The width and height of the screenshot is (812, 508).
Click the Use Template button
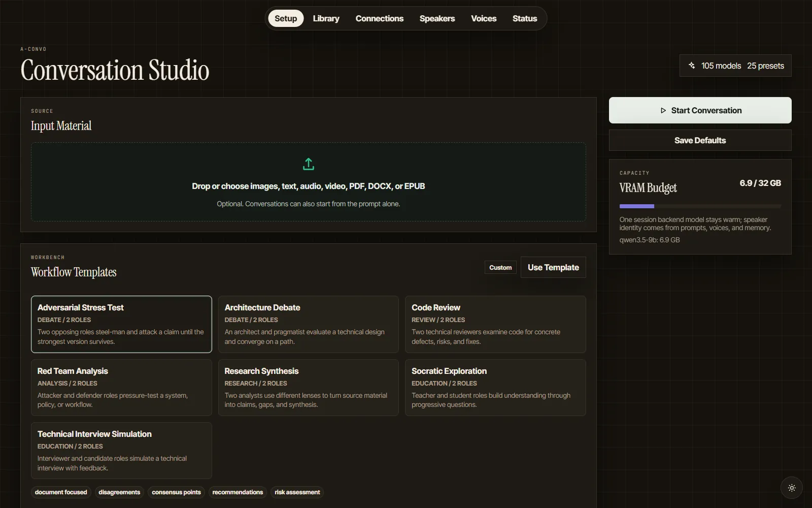click(x=553, y=267)
